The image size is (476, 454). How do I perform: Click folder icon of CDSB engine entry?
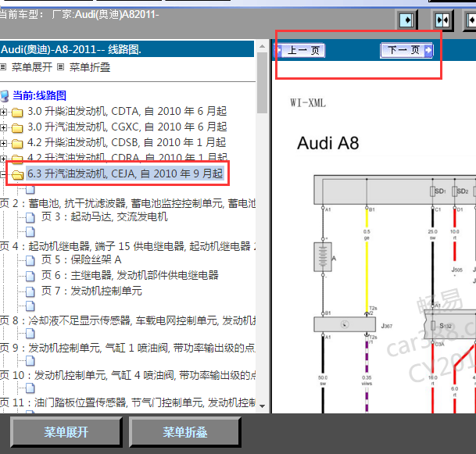click(x=17, y=143)
